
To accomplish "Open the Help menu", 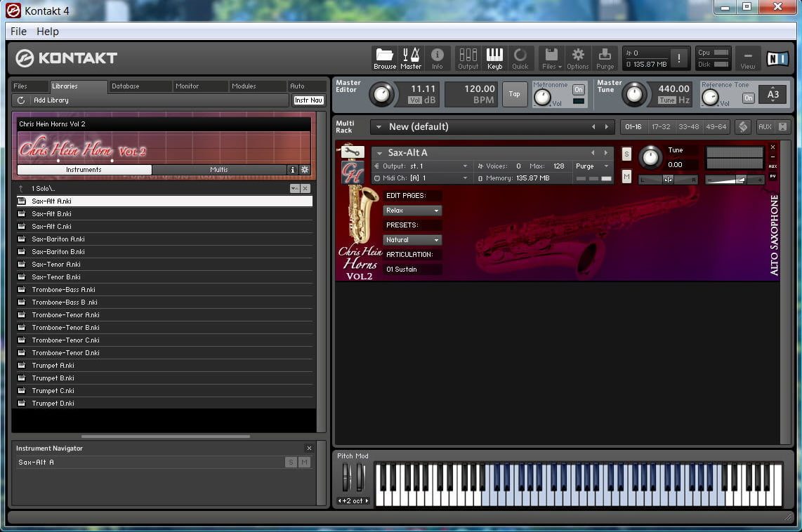I will pos(48,31).
